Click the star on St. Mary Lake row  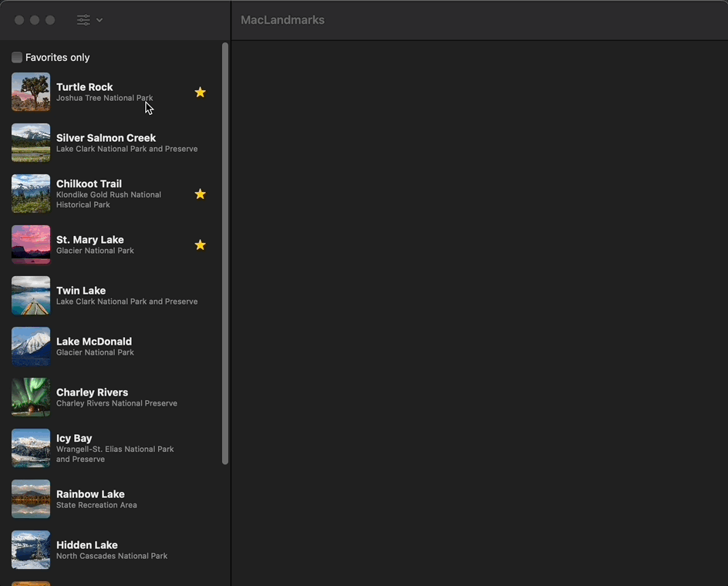click(x=200, y=244)
